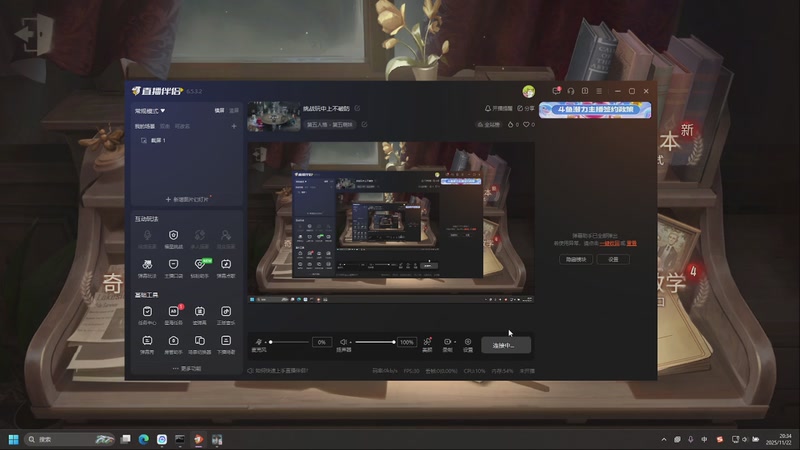Click the 隐藏模块 button
Viewport: 800px width, 450px height.
click(576, 259)
